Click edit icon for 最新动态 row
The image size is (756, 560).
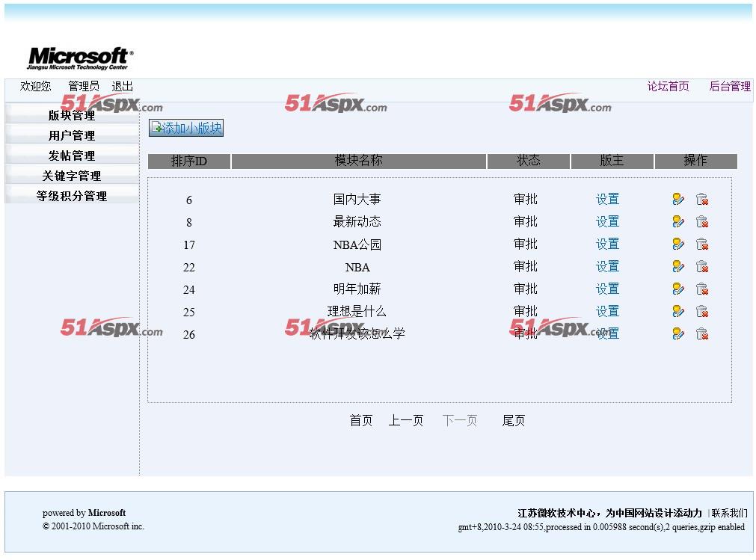678,221
